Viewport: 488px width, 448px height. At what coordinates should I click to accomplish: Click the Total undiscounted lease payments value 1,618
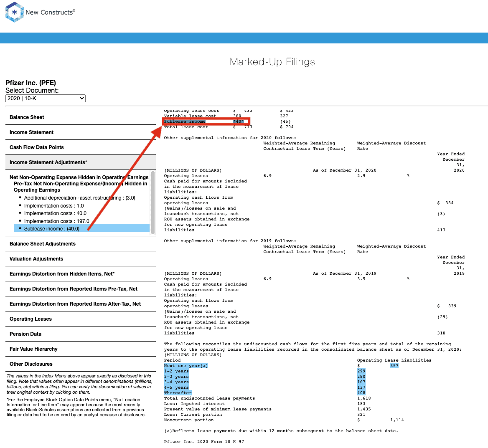pos(364,398)
